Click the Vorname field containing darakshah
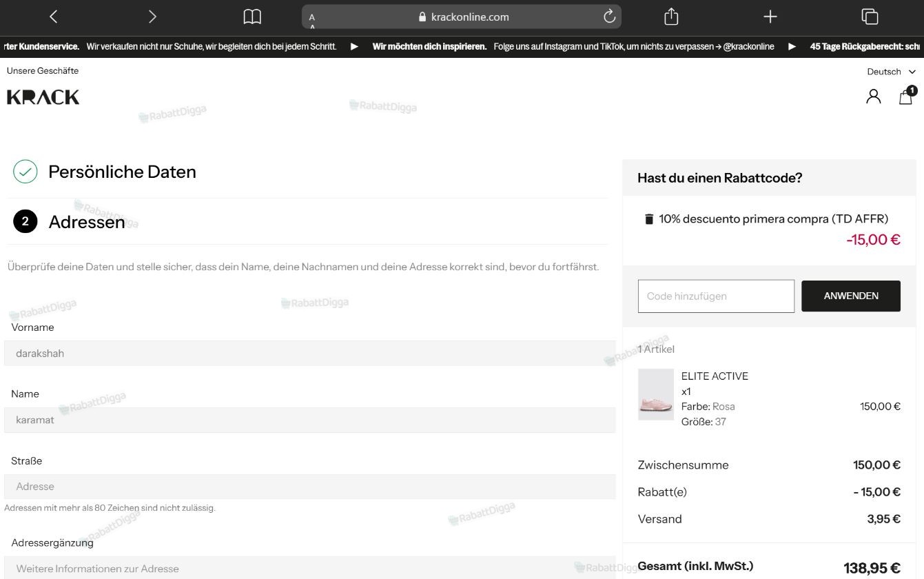 310,354
